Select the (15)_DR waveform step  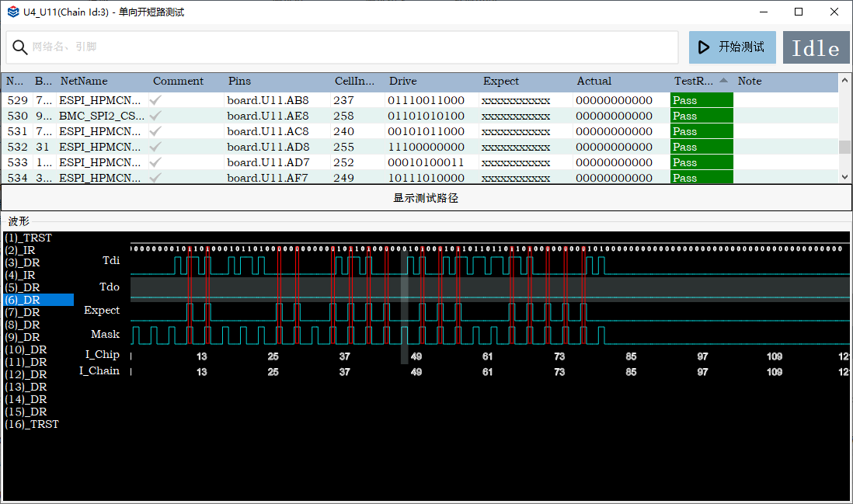pyautogui.click(x=26, y=412)
